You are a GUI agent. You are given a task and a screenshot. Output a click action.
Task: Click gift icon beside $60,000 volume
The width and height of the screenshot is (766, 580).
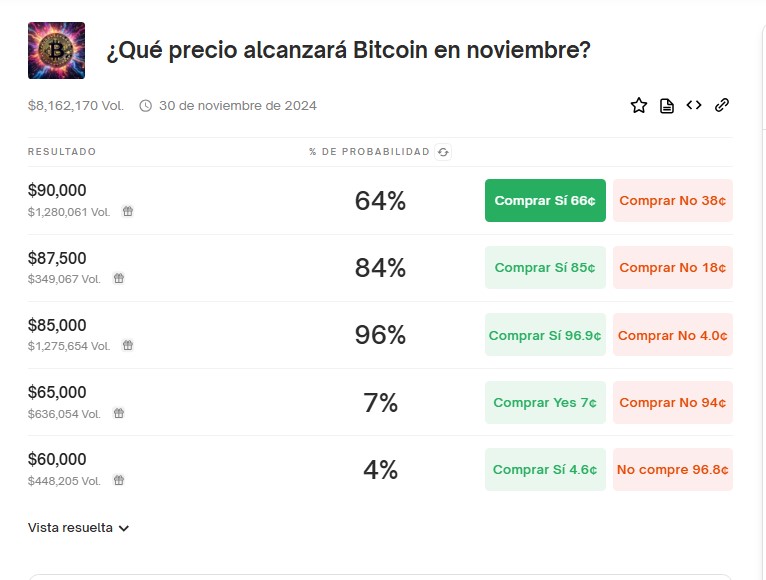(119, 480)
